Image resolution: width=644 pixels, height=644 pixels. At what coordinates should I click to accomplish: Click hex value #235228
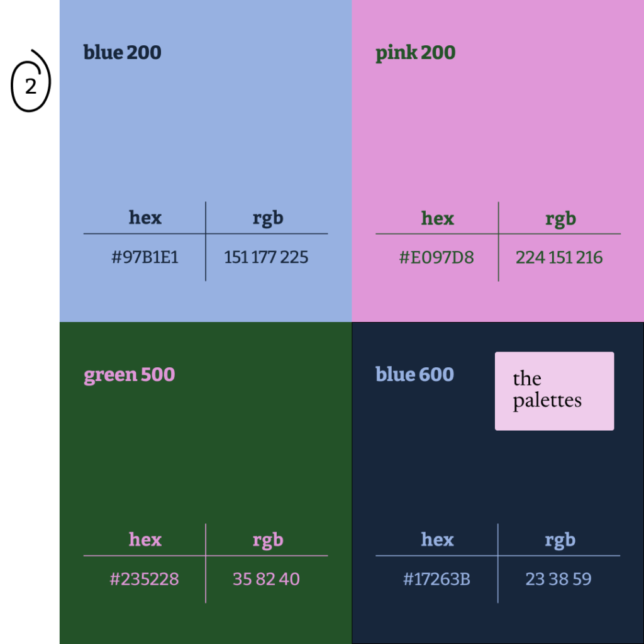coord(145,579)
